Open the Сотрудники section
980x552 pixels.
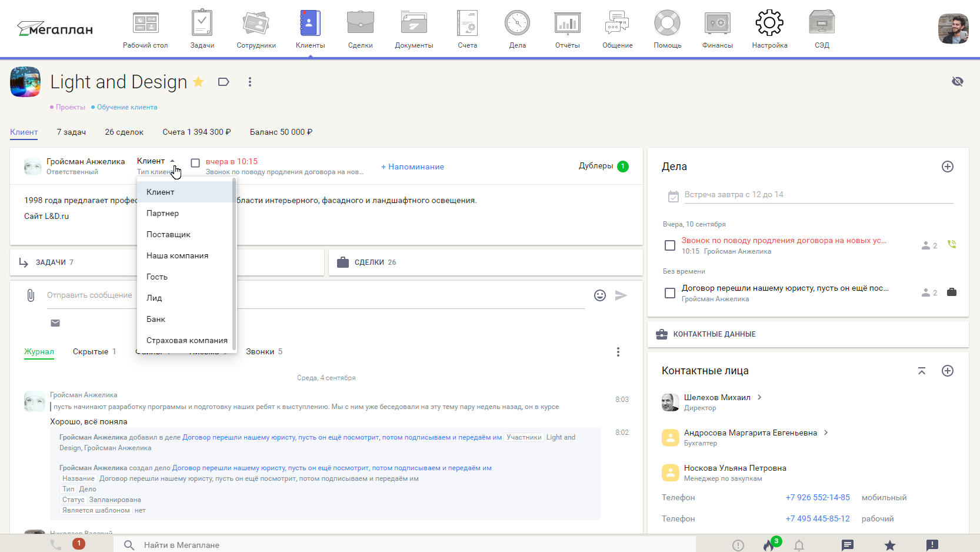click(x=256, y=29)
